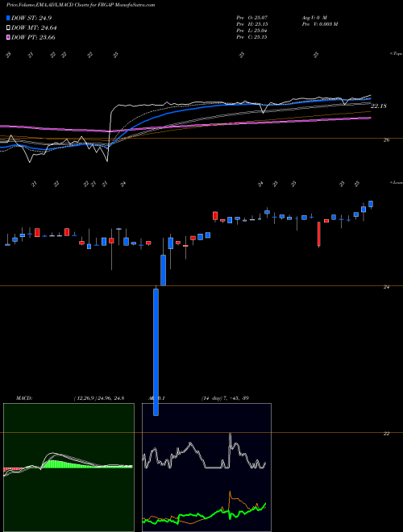Screen dimensions: 403x532
Task: Click the 24 price axis label
Action: tap(386, 287)
